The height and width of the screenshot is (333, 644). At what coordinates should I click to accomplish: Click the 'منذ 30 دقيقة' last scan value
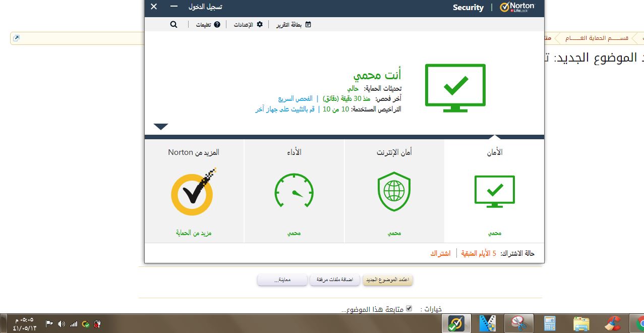click(346, 98)
